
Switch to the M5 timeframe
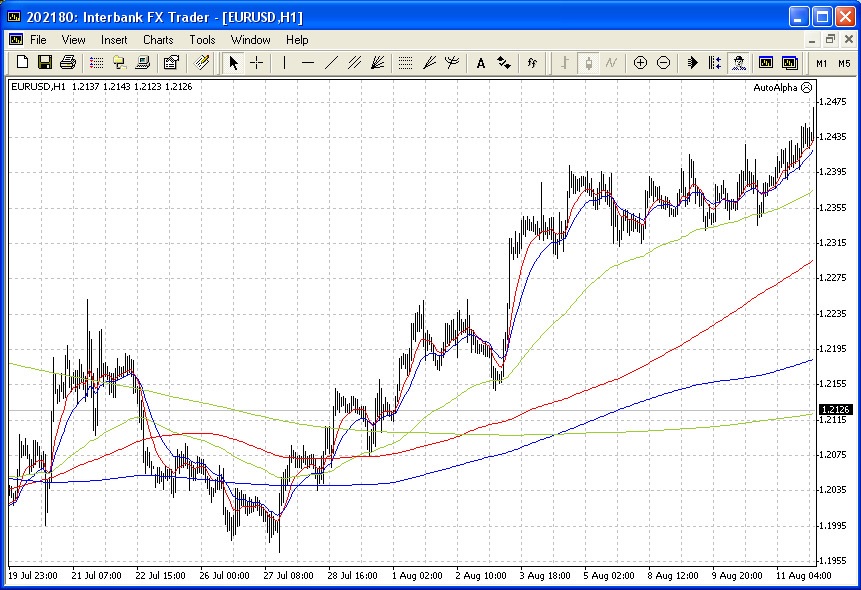tap(844, 62)
